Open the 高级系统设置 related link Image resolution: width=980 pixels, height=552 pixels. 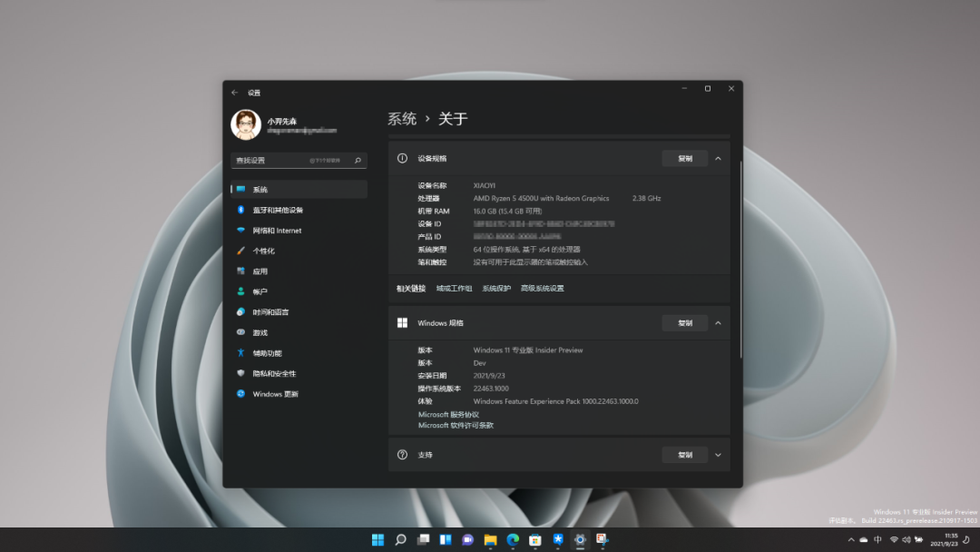pos(543,288)
